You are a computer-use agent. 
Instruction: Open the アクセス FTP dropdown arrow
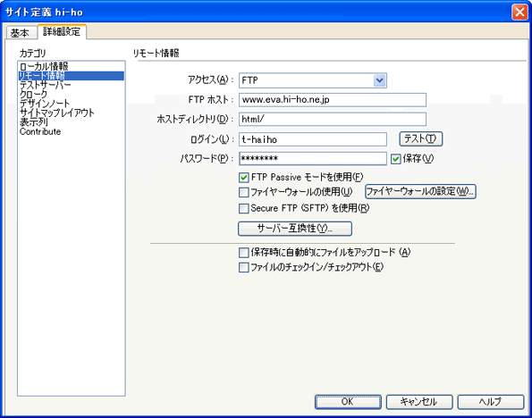[380, 80]
